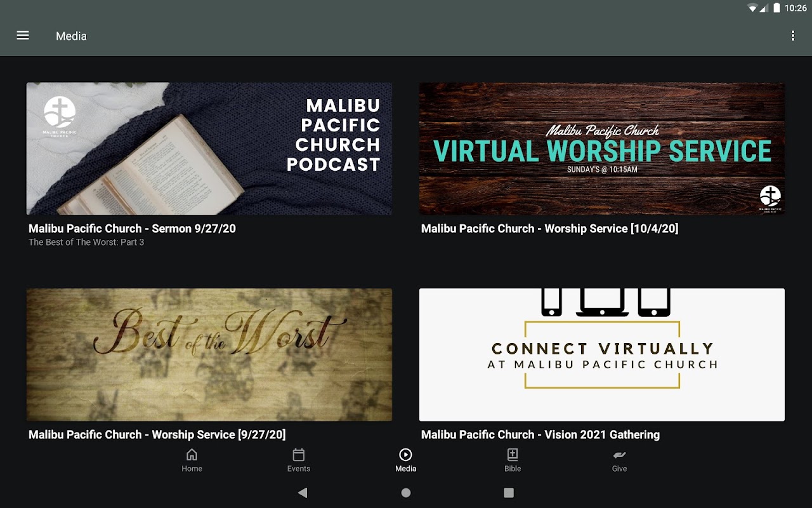The image size is (812, 508).
Task: Tap the Events calendar icon
Action: [299, 455]
